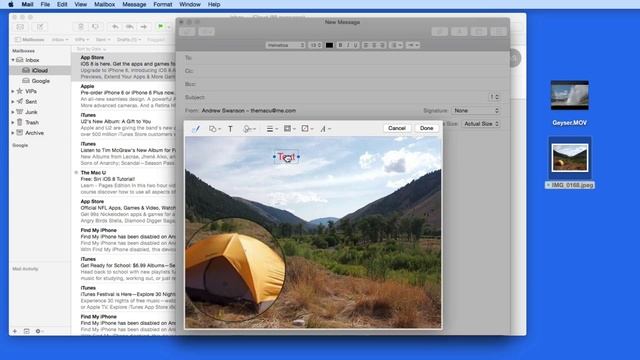Open the Fill Color menu in Markup
This screenshot has width=640, height=360.
[x=307, y=129]
